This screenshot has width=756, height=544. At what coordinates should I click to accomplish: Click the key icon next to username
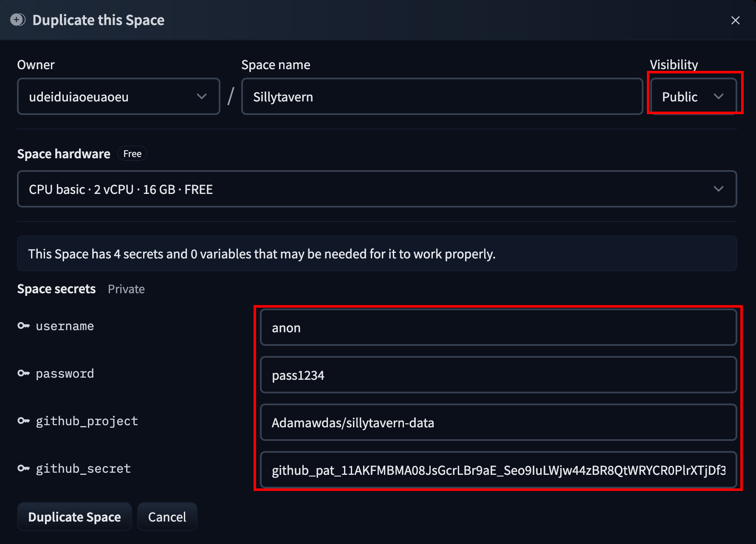click(x=23, y=326)
